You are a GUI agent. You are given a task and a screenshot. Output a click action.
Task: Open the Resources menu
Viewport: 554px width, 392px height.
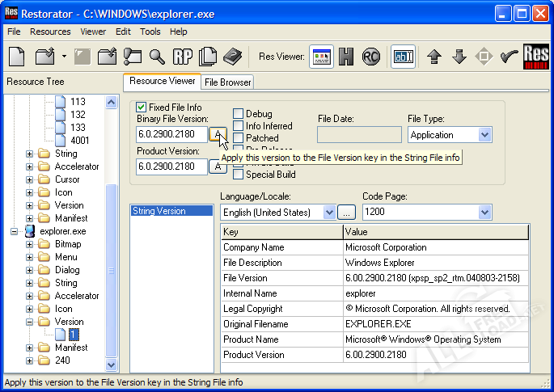tap(50, 32)
